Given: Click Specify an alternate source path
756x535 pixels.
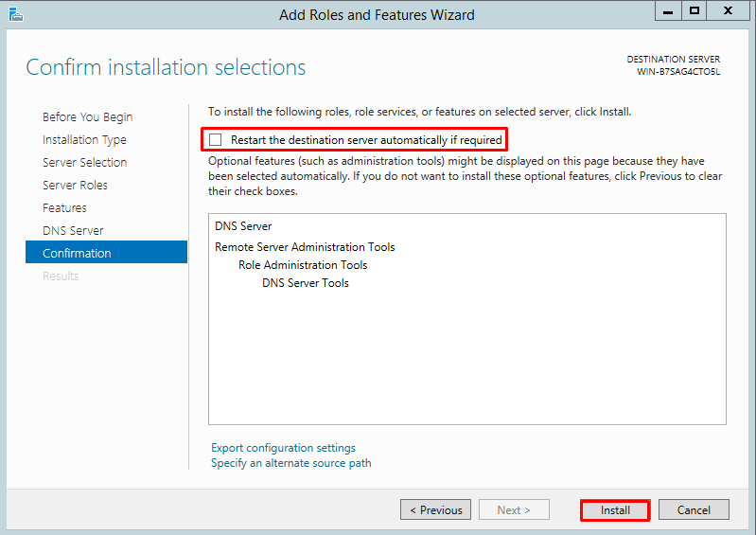Looking at the screenshot, I should (x=290, y=463).
